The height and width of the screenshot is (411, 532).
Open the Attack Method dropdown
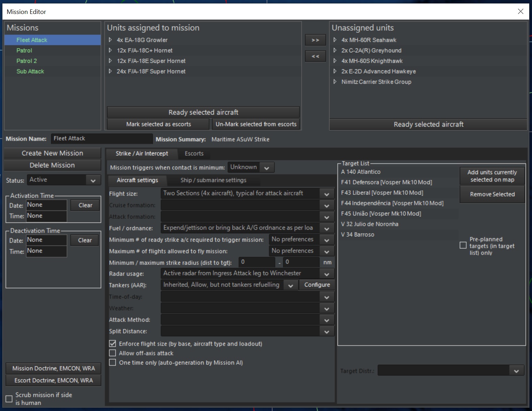pos(247,320)
